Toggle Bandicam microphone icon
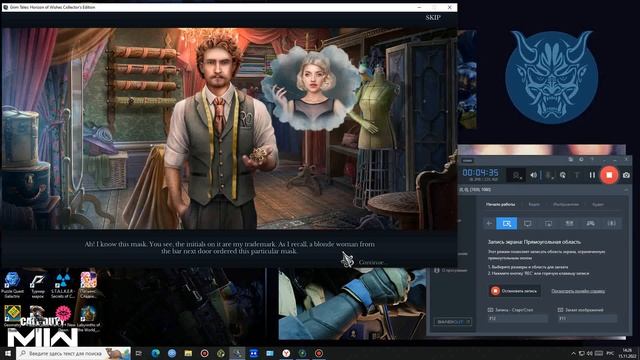 coord(549,175)
